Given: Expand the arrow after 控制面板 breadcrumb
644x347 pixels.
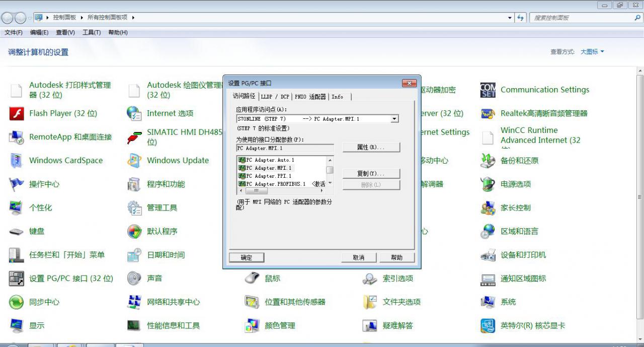Looking at the screenshot, I should pyautogui.click(x=82, y=18).
